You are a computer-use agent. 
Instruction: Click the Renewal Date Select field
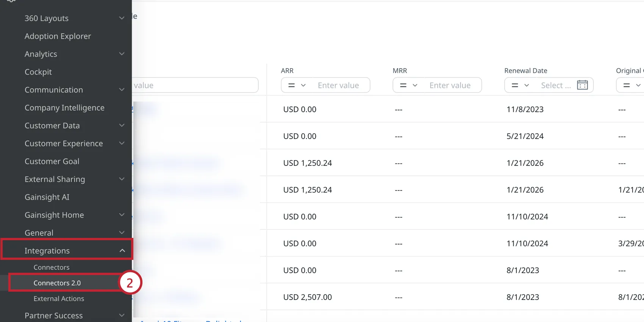[555, 85]
